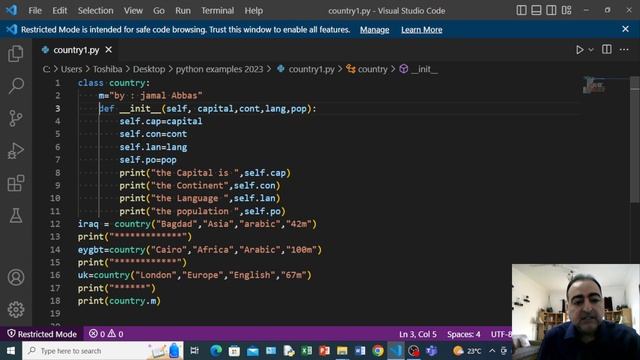Open the Extensions view
The image size is (640, 360).
pyautogui.click(x=16, y=183)
